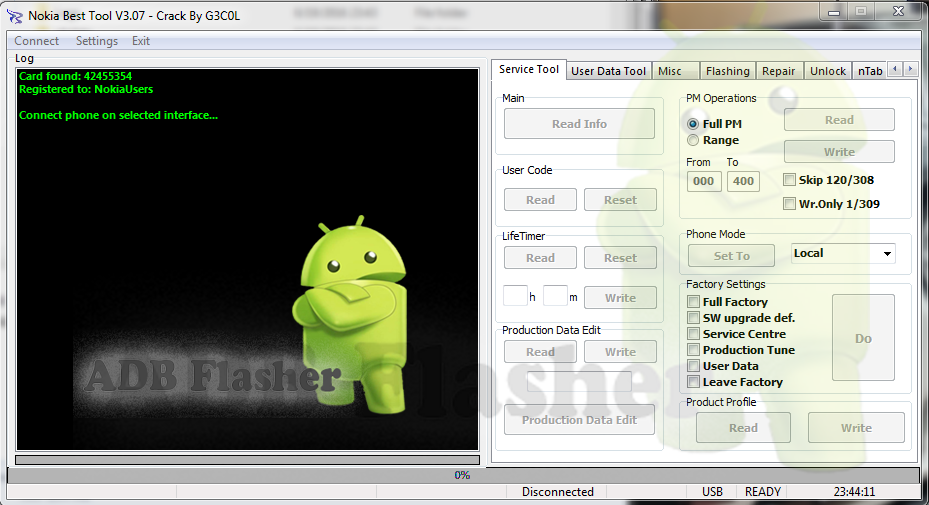Click 'Connect phone on selected interface...' log line
929x505 pixels.
118,116
